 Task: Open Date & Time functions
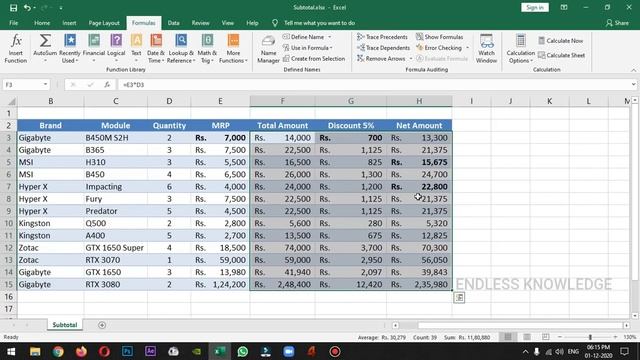[x=156, y=48]
